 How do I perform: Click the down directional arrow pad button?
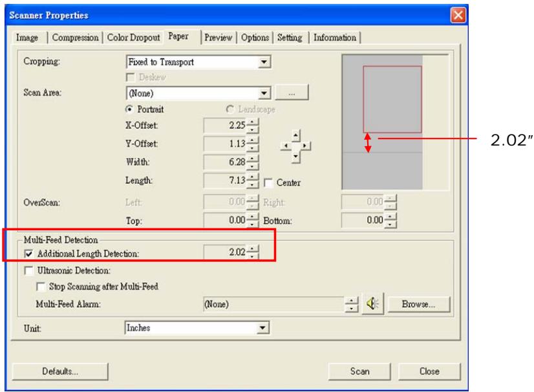pyautogui.click(x=296, y=156)
